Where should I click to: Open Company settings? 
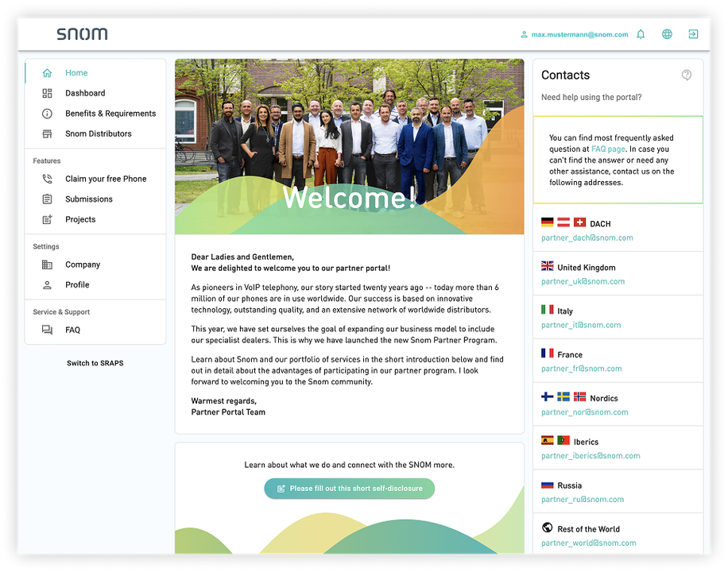[83, 265]
